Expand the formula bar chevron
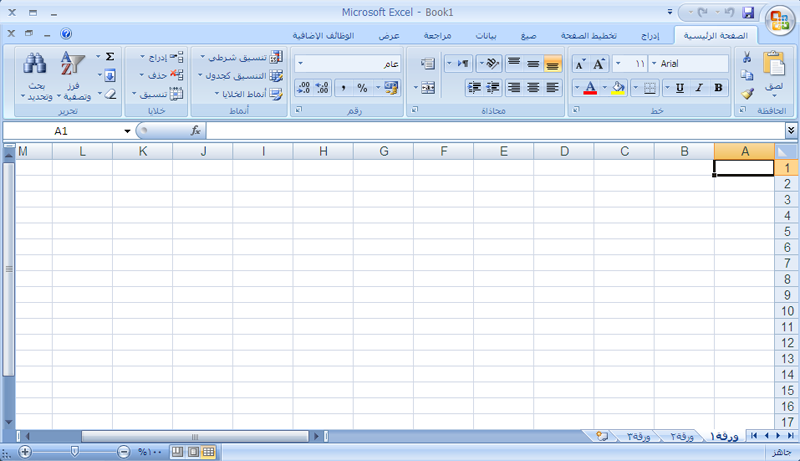This screenshot has width=800, height=461. (x=791, y=131)
